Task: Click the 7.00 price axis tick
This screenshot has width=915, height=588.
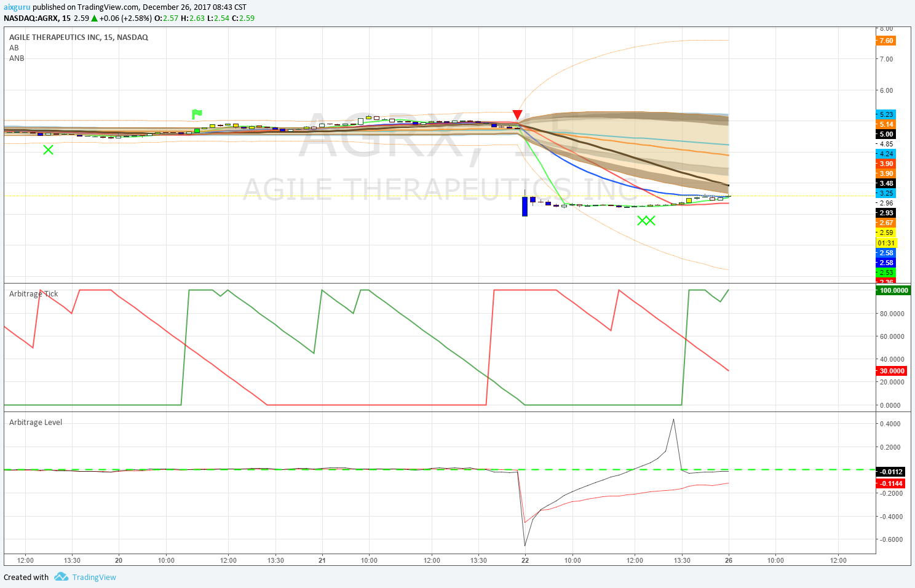Action: coord(887,59)
